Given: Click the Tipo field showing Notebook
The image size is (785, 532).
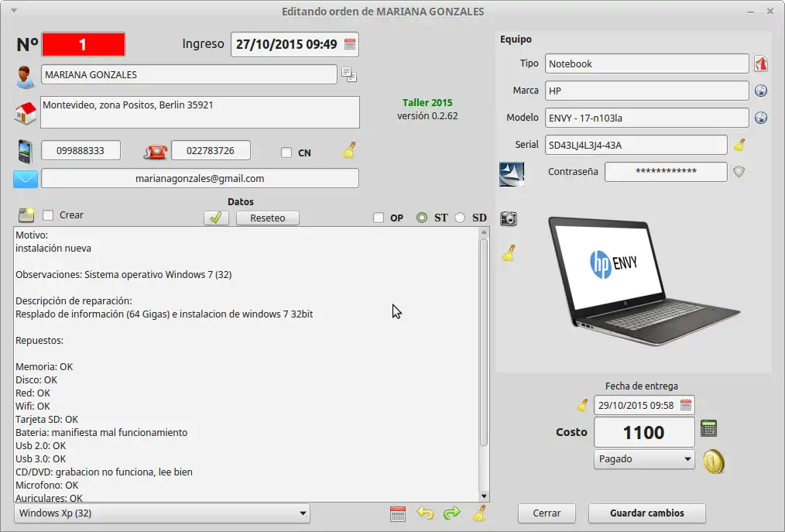Looking at the screenshot, I should tap(647, 63).
